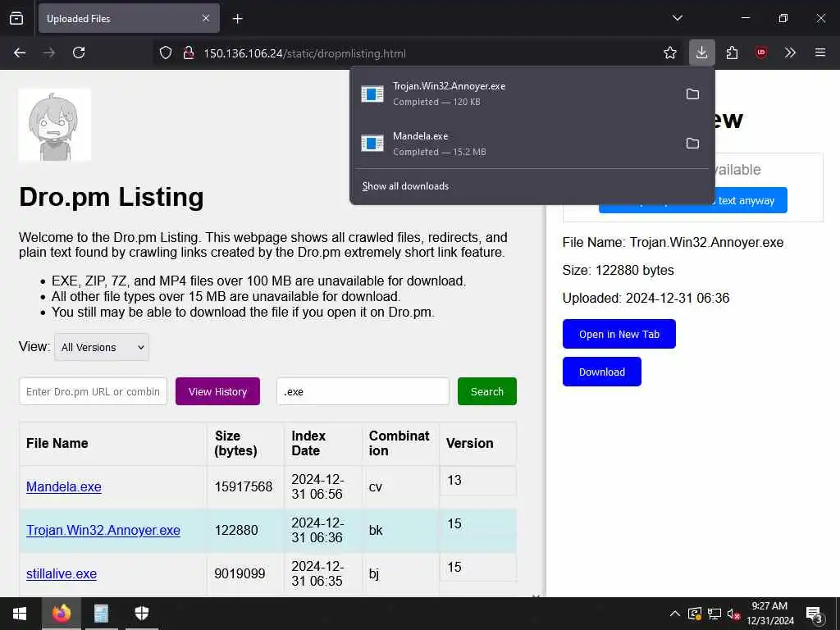Click the network tray icon
The height and width of the screenshot is (630, 840).
click(x=714, y=614)
